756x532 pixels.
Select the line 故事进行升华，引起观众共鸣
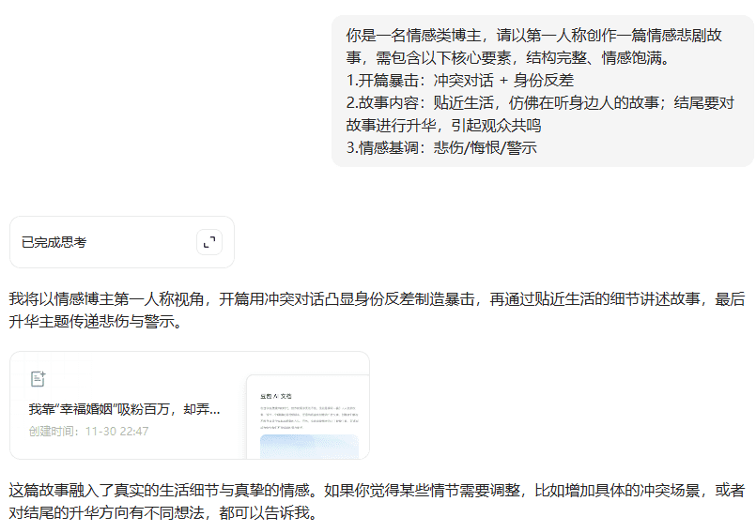click(x=443, y=125)
